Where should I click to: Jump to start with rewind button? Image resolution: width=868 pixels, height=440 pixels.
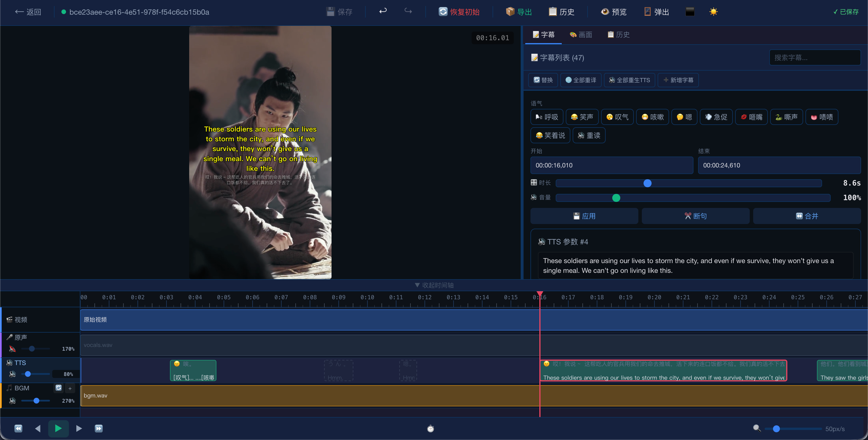(x=18, y=428)
